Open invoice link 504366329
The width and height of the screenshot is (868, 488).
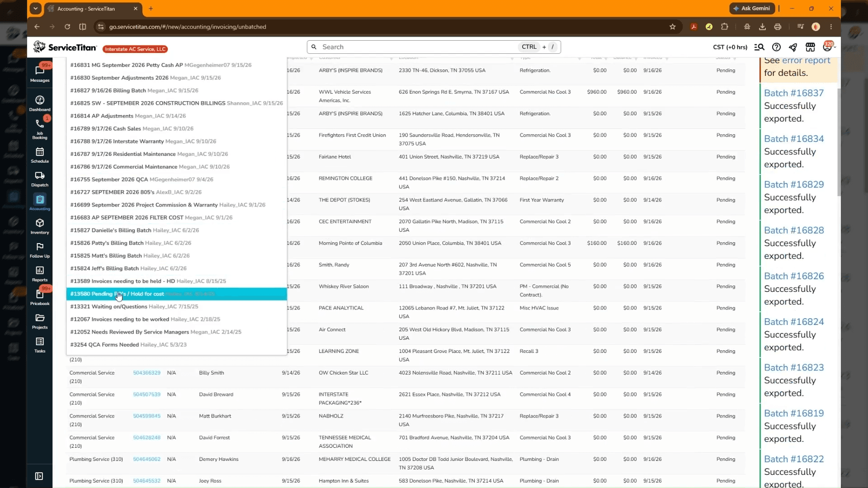click(x=146, y=373)
